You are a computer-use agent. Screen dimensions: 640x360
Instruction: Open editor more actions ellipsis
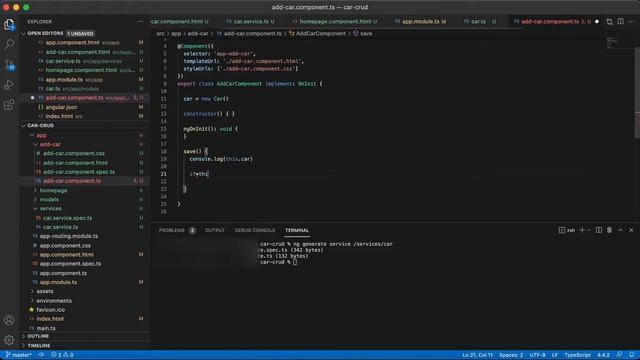coord(631,22)
